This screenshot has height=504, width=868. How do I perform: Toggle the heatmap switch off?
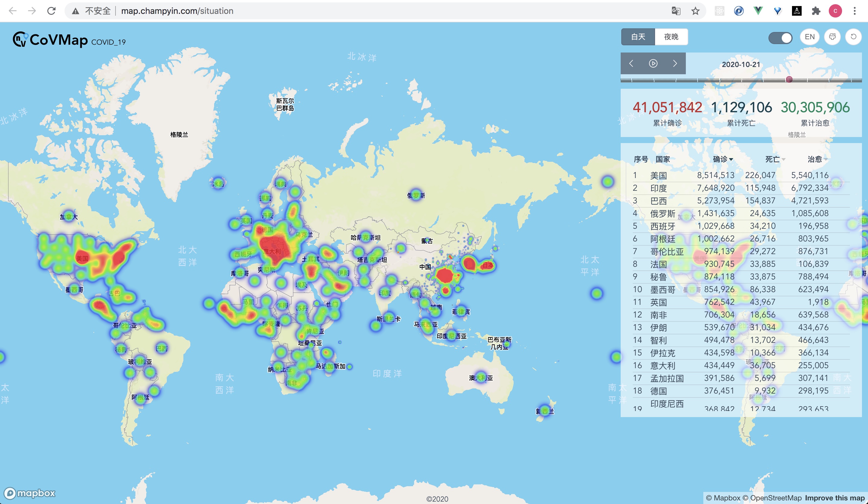pos(780,38)
